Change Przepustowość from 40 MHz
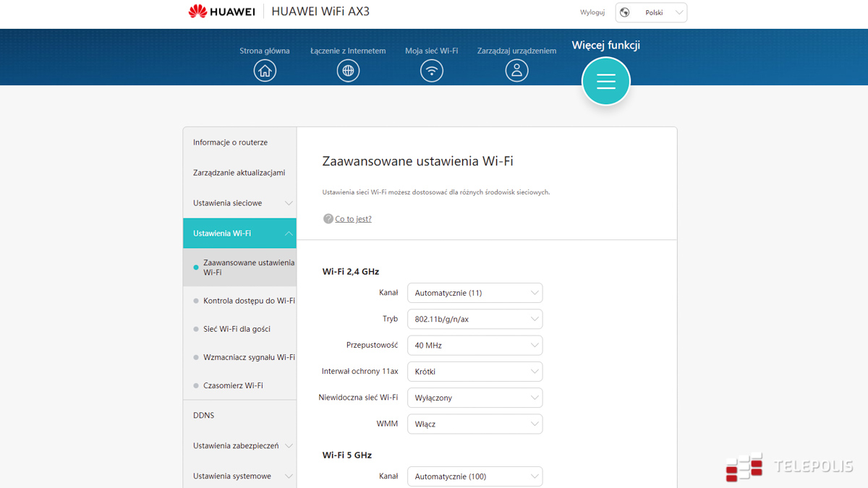This screenshot has width=868, height=488. point(475,346)
